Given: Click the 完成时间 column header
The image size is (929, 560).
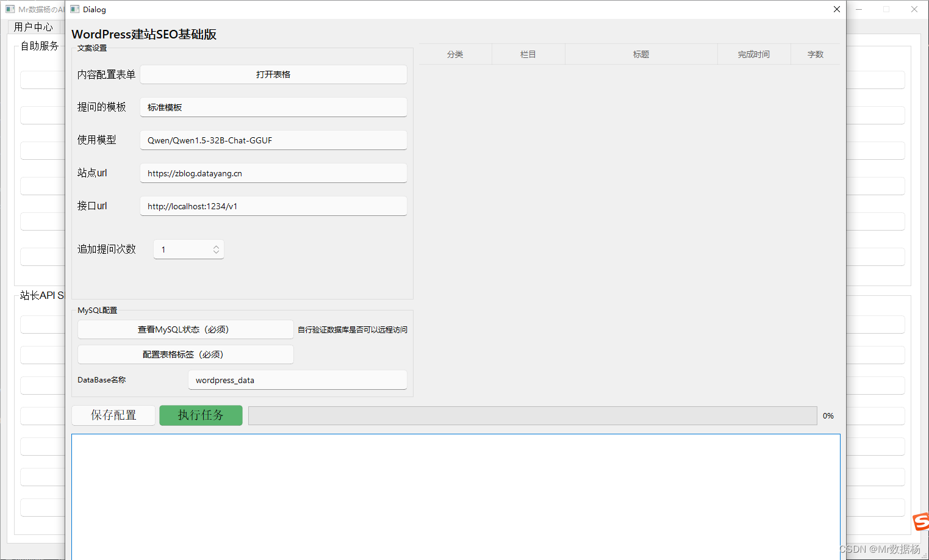Looking at the screenshot, I should (754, 54).
